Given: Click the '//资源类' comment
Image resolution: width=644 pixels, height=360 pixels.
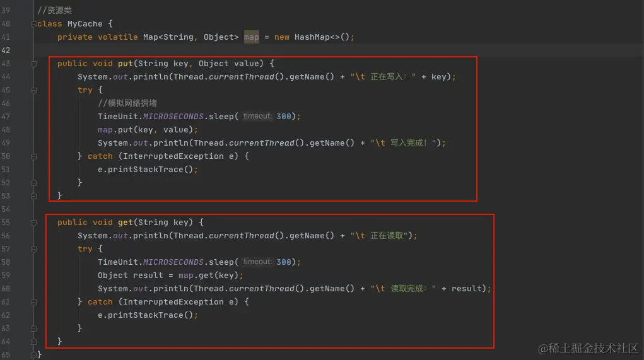Looking at the screenshot, I should point(55,11).
